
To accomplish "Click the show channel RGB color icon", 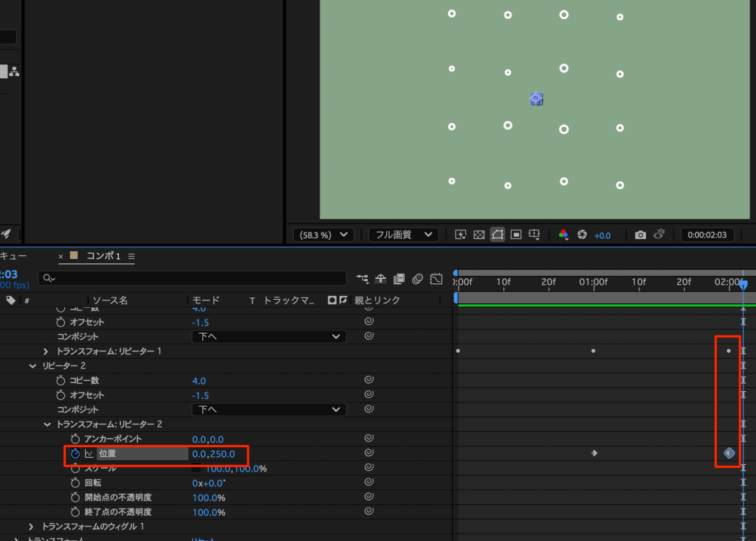I will pos(563,235).
